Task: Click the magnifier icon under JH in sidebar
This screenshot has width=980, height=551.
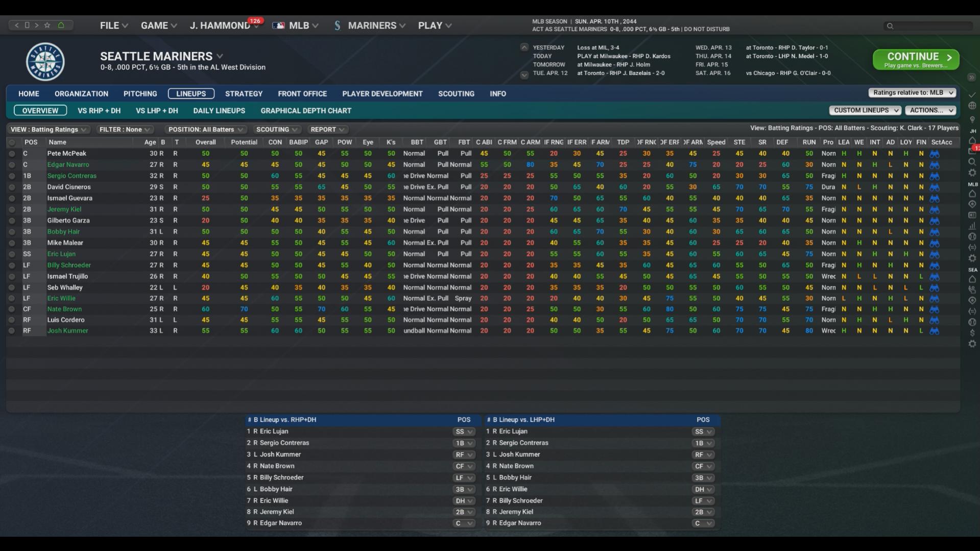Action: click(972, 162)
